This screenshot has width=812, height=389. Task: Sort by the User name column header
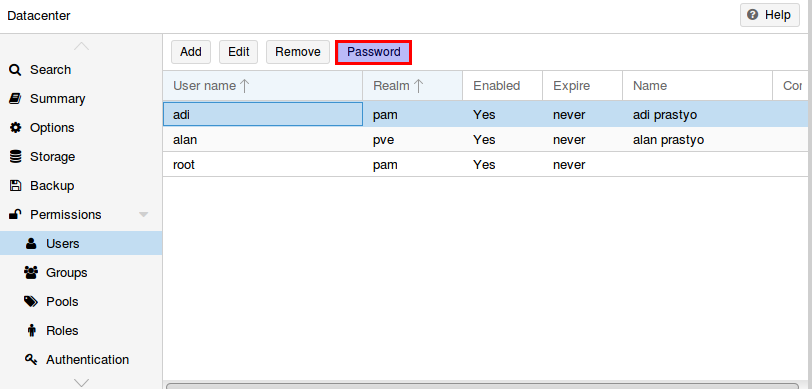(263, 85)
